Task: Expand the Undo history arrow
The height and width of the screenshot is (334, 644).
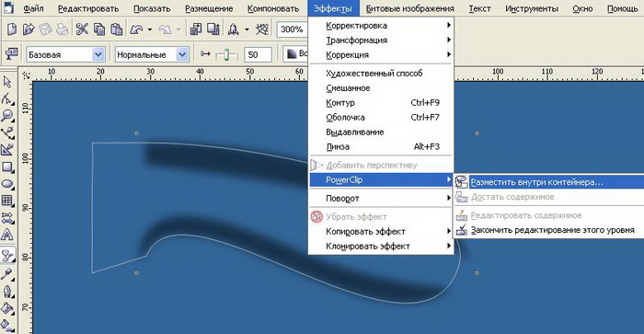Action: point(149,29)
